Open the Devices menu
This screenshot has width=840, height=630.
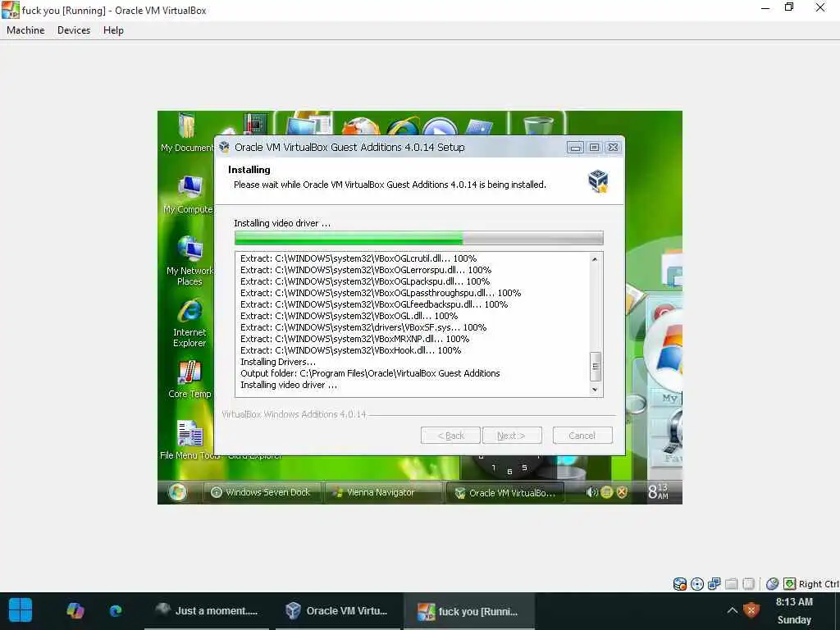pyautogui.click(x=73, y=30)
